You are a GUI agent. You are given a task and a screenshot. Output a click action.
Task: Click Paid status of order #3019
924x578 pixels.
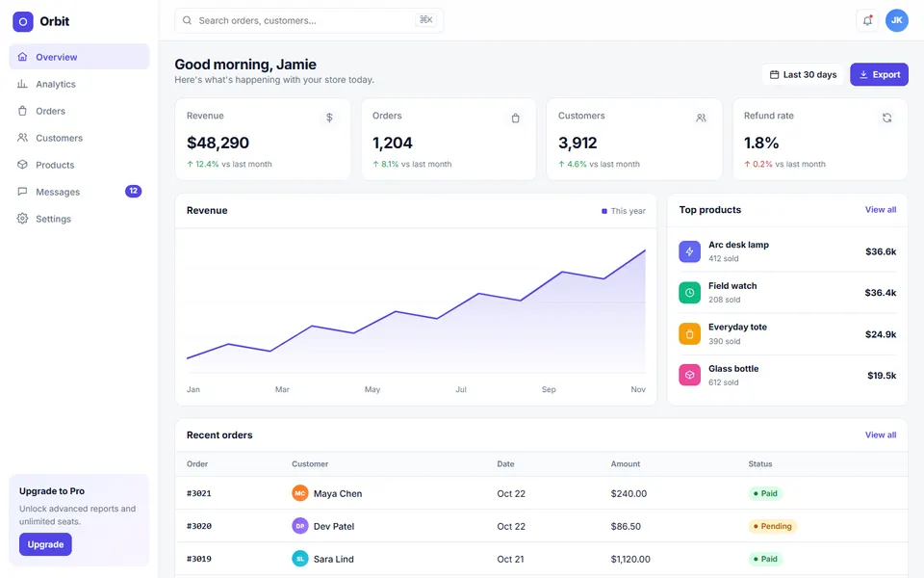(x=765, y=559)
